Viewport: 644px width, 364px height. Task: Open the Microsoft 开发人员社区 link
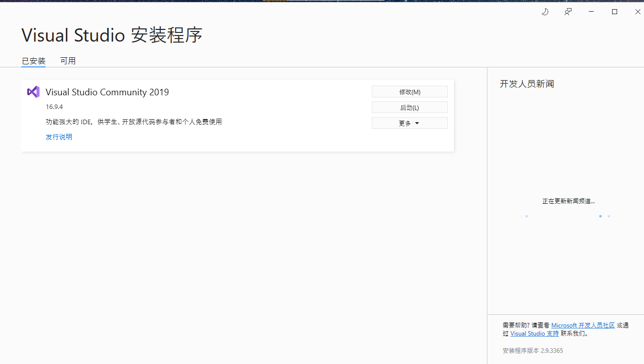(x=582, y=325)
